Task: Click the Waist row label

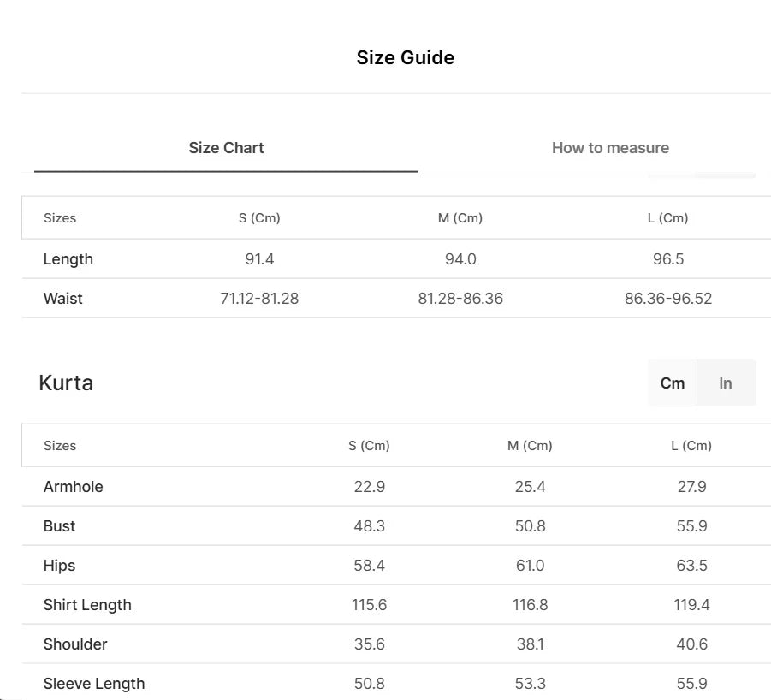Action: [63, 299]
